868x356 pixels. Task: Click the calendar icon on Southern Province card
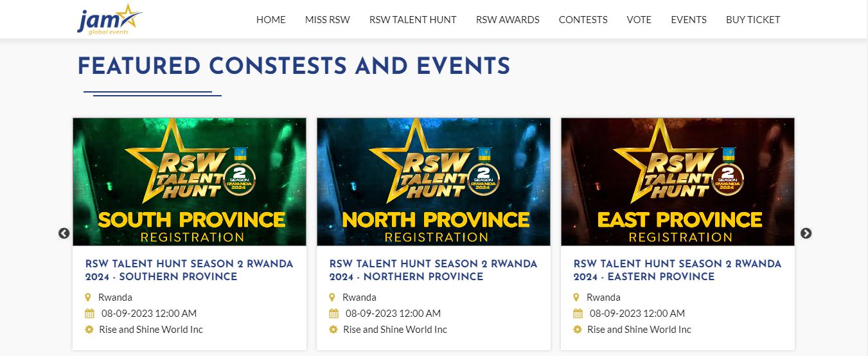click(89, 314)
